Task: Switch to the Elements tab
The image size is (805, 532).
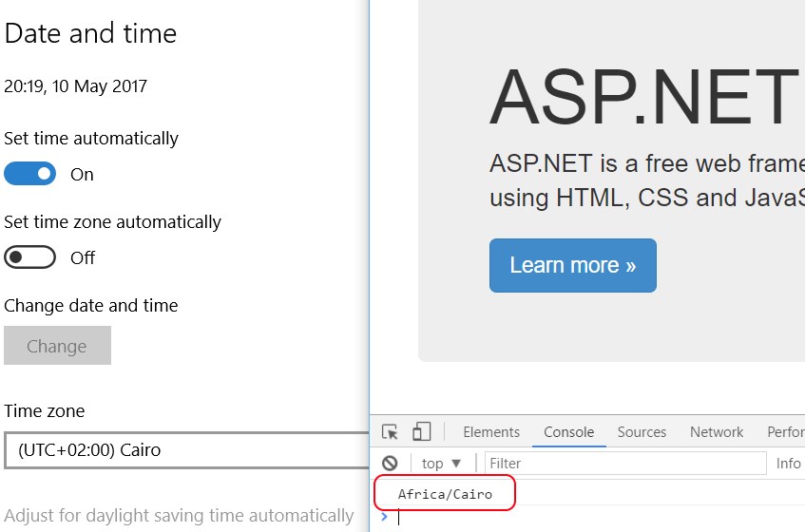Action: click(491, 432)
